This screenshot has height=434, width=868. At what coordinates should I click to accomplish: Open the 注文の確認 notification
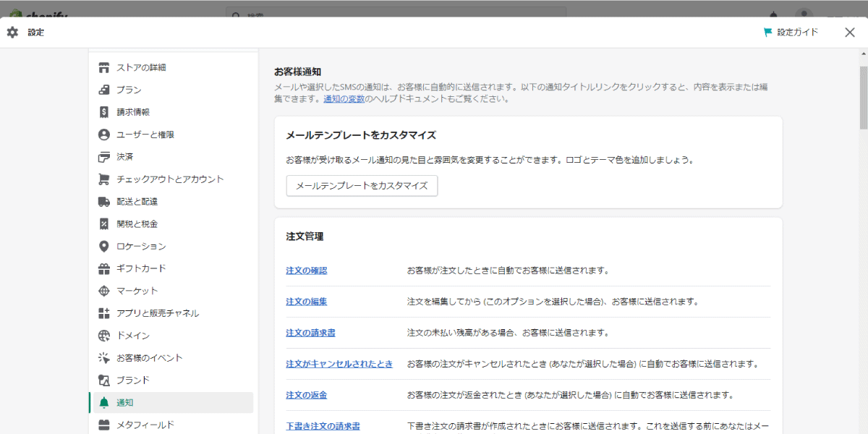coord(307,271)
